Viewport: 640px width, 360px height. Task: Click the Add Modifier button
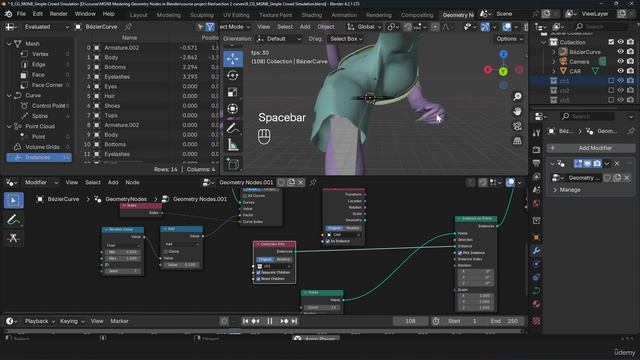tap(591, 148)
